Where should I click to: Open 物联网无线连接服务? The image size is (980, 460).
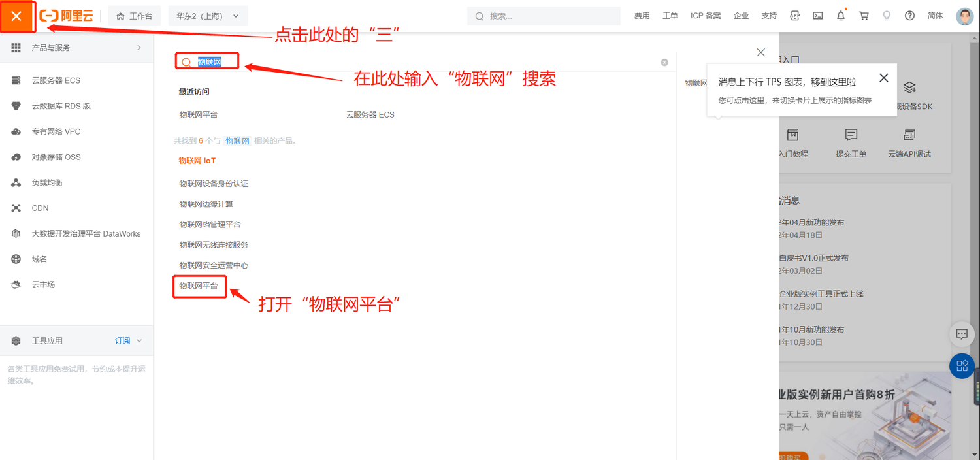(x=214, y=244)
